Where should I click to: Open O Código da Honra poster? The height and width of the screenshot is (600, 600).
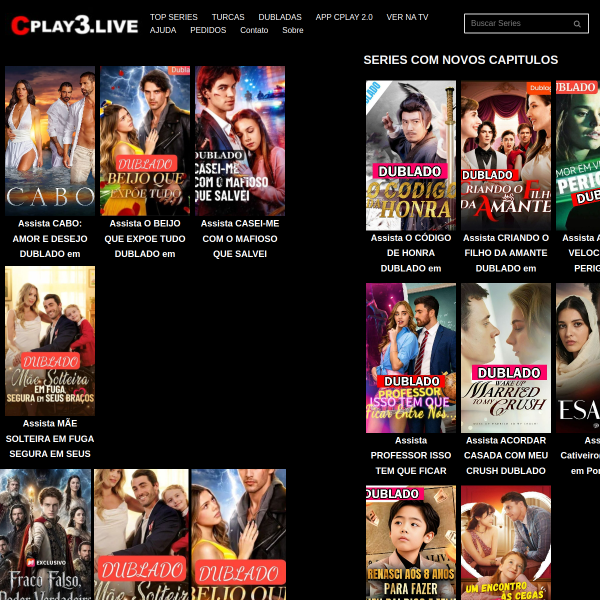[411, 155]
